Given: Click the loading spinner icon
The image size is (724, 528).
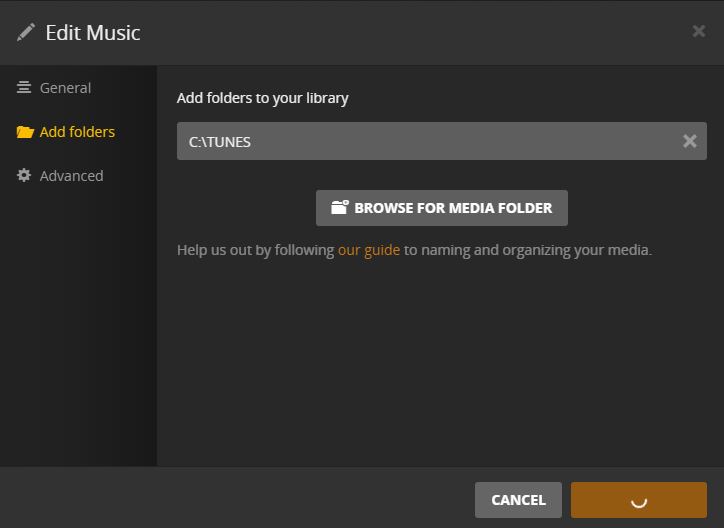Looking at the screenshot, I should coord(639,501).
